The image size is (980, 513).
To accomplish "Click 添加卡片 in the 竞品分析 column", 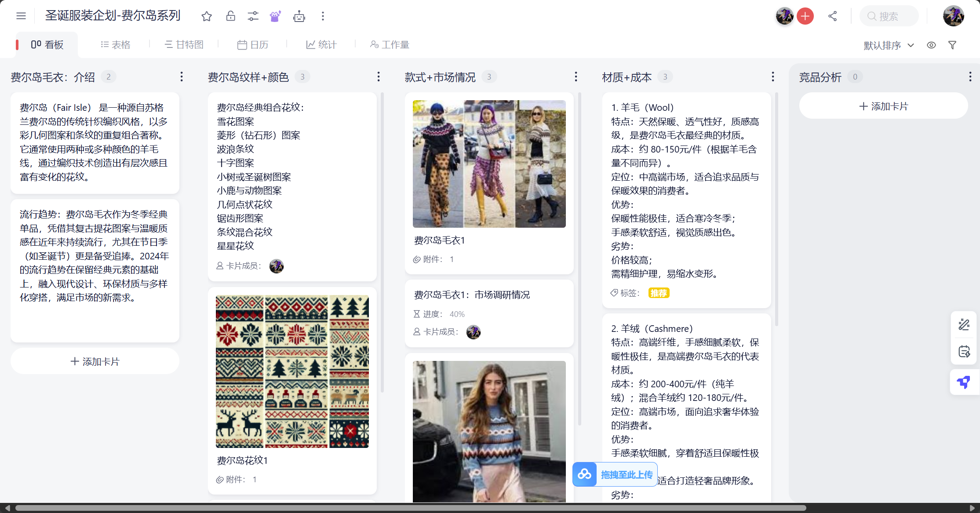I will click(x=884, y=106).
